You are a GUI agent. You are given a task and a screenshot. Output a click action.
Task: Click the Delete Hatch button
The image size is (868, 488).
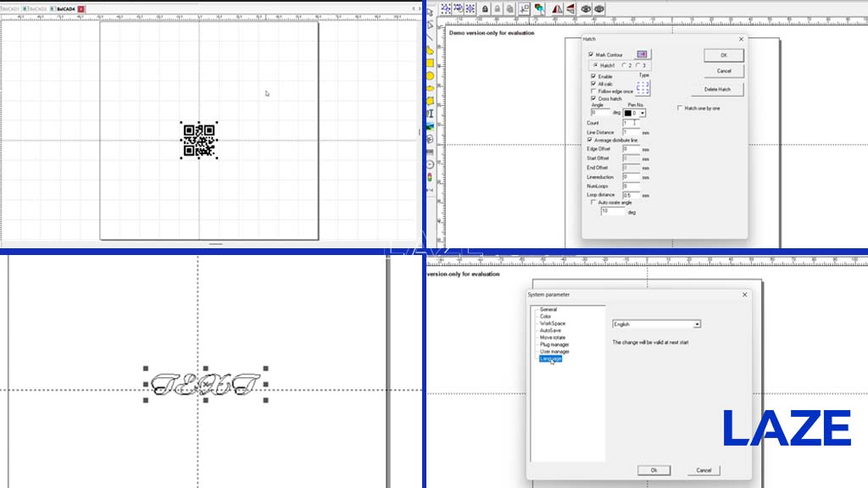point(717,89)
